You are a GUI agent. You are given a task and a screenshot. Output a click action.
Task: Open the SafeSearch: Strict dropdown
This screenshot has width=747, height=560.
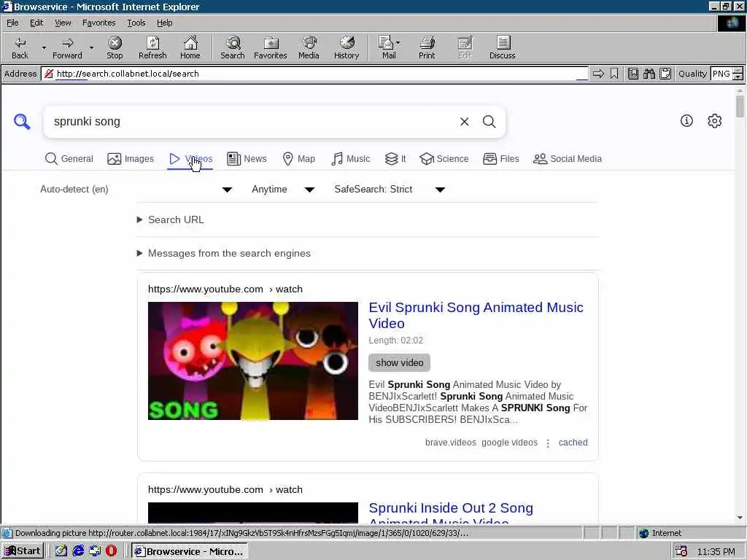tap(390, 190)
